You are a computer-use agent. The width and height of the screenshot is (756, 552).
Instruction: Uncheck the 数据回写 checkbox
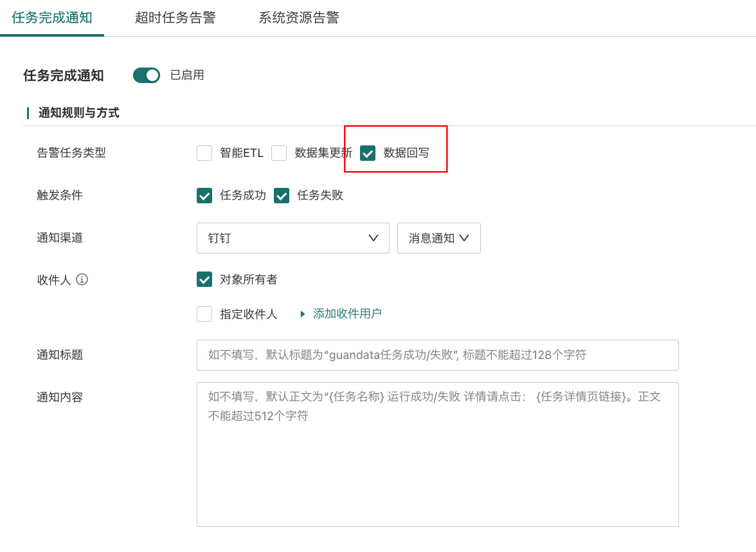click(367, 153)
